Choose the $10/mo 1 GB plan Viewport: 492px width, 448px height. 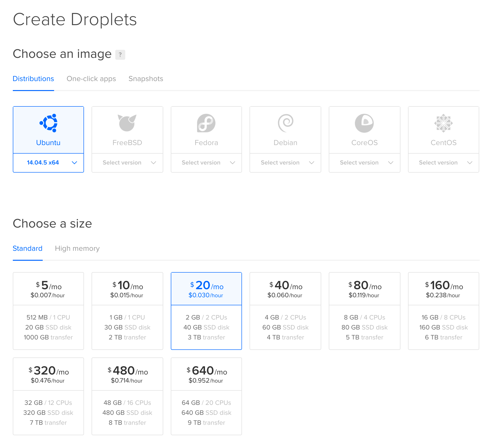[127, 311]
